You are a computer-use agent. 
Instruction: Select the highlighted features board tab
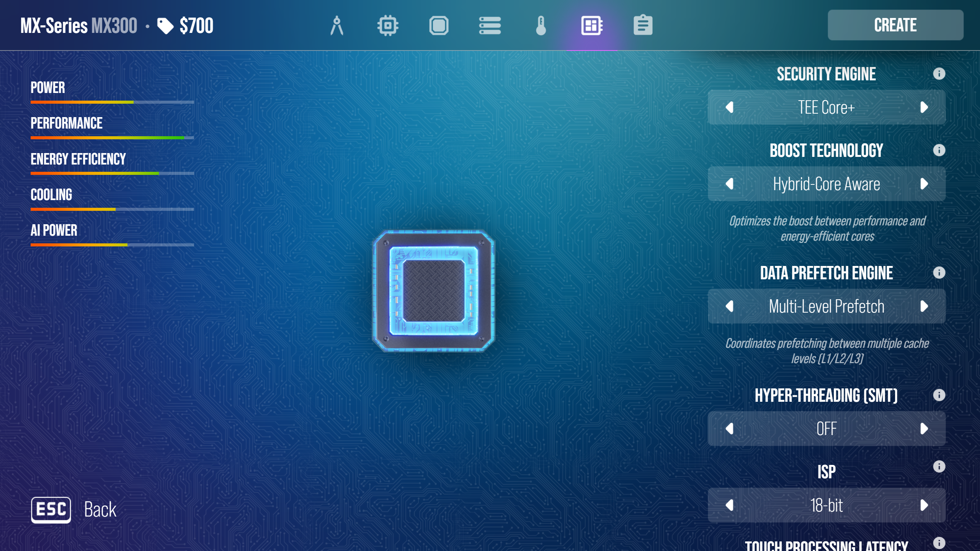pos(592,26)
